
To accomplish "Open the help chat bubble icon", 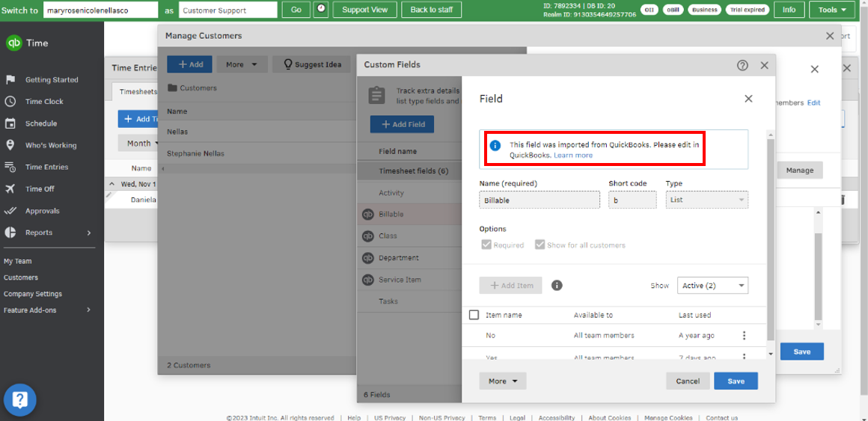I will click(x=20, y=399).
